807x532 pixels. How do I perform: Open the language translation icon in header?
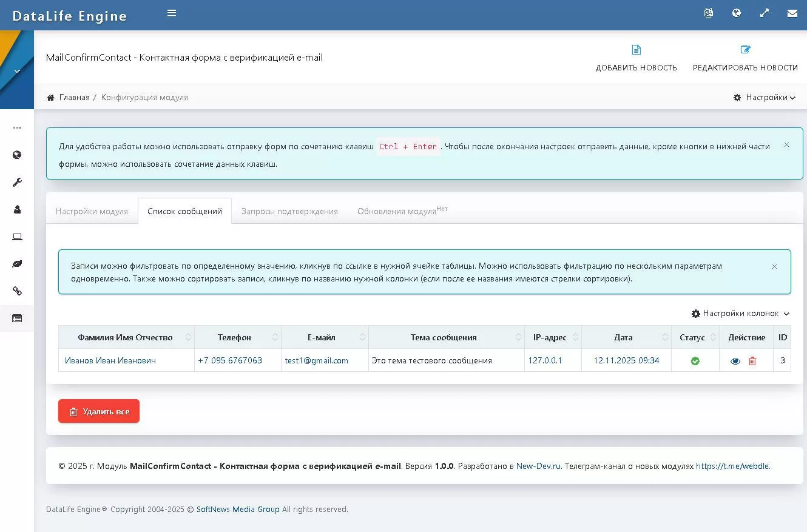pos(708,13)
